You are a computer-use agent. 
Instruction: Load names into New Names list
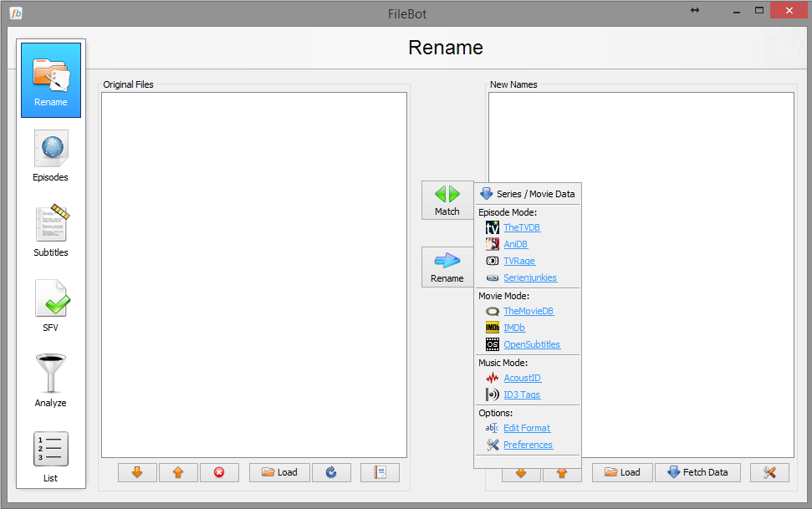point(622,472)
